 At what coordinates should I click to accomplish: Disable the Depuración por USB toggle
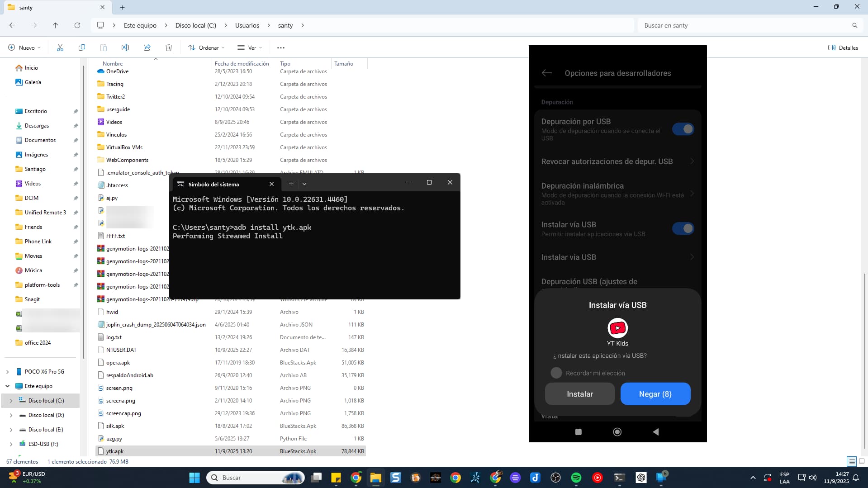[x=683, y=129]
